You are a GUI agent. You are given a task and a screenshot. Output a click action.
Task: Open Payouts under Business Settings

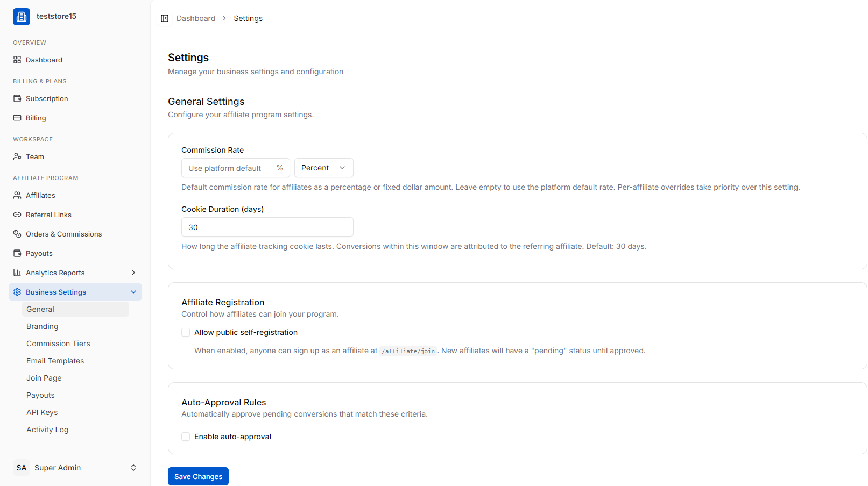click(75, 395)
